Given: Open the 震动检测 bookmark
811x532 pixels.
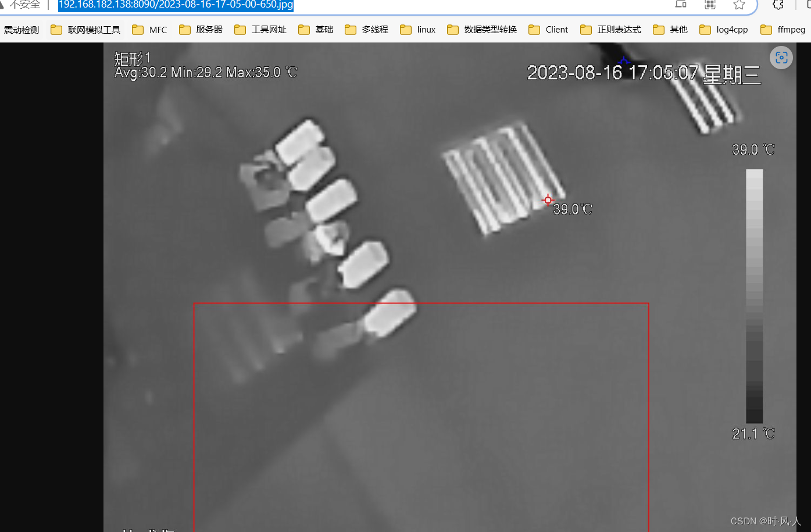Looking at the screenshot, I should pos(22,30).
